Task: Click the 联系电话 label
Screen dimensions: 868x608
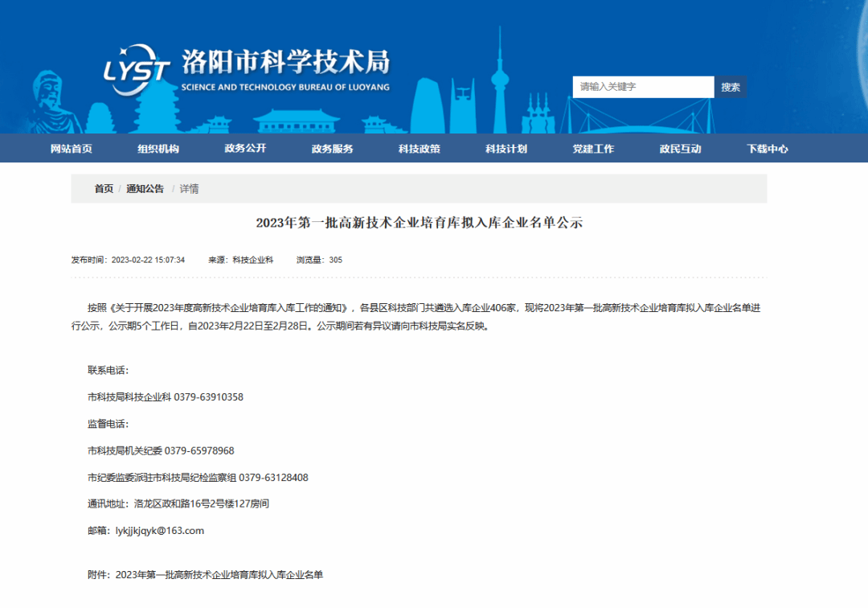Action: [x=108, y=371]
